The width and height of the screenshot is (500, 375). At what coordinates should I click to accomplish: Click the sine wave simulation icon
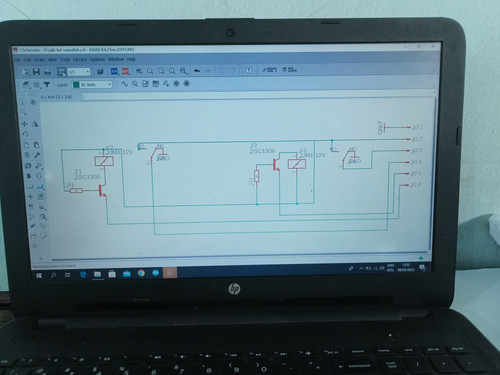click(x=124, y=84)
